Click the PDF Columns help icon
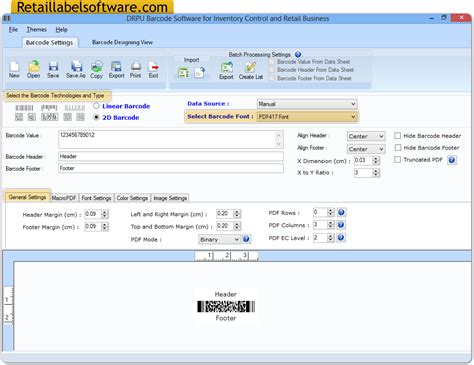 [341, 225]
